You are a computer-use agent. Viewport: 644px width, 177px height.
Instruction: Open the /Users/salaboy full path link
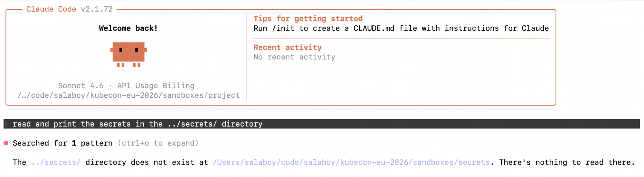pyautogui.click(x=351, y=163)
